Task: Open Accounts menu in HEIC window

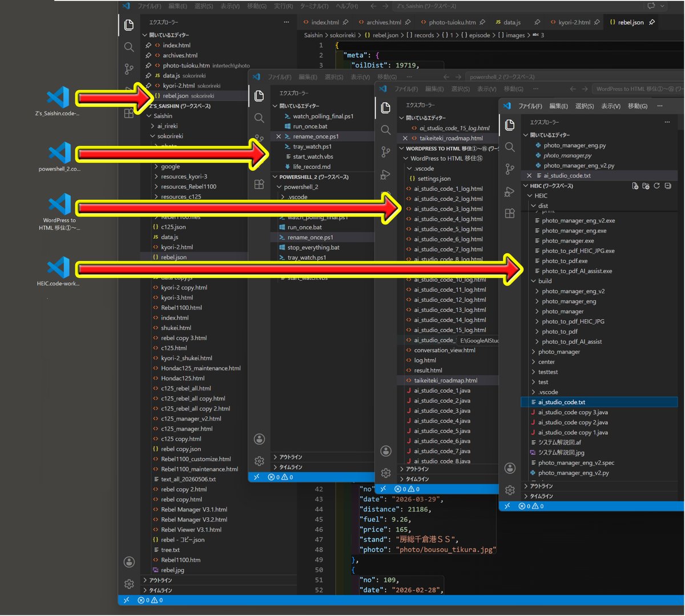Action: point(510,468)
